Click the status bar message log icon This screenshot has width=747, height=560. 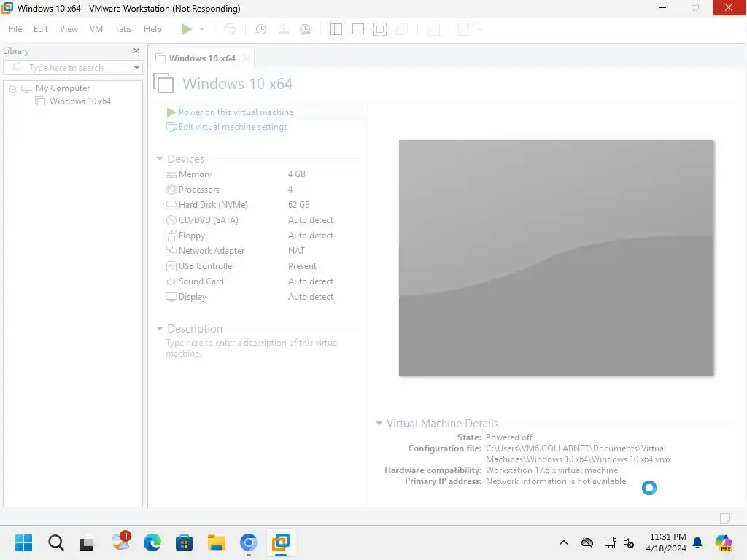click(725, 518)
